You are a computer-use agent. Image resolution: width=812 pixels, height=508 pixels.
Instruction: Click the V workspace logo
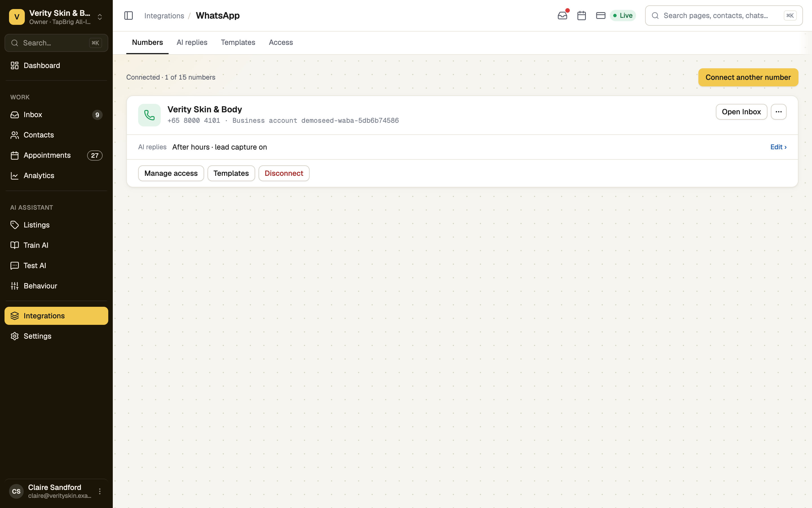click(17, 17)
